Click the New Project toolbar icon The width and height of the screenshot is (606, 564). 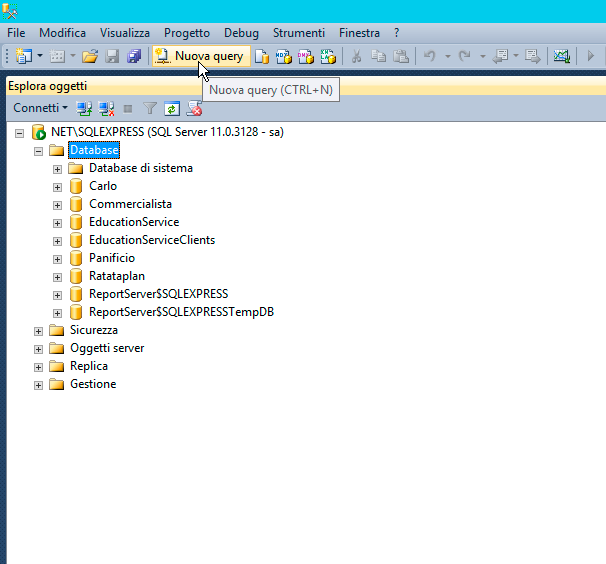point(24,56)
